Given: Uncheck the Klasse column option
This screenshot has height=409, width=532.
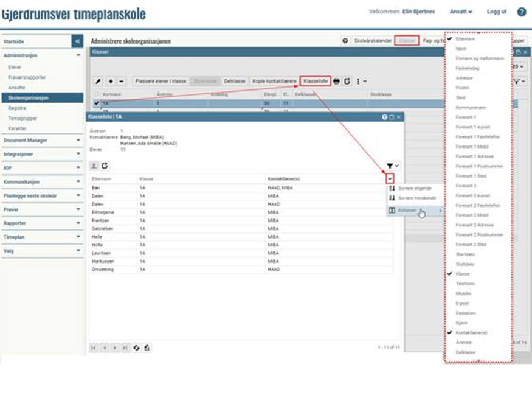Looking at the screenshot, I should [x=462, y=274].
